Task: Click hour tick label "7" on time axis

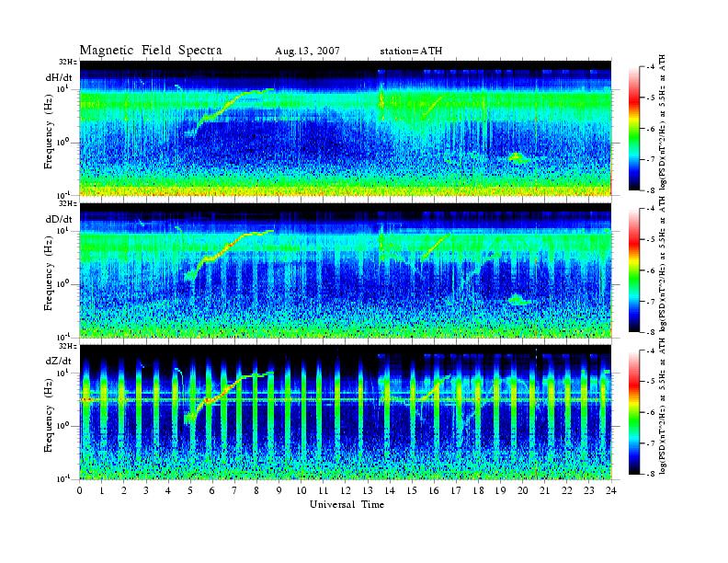Action: 234,491
